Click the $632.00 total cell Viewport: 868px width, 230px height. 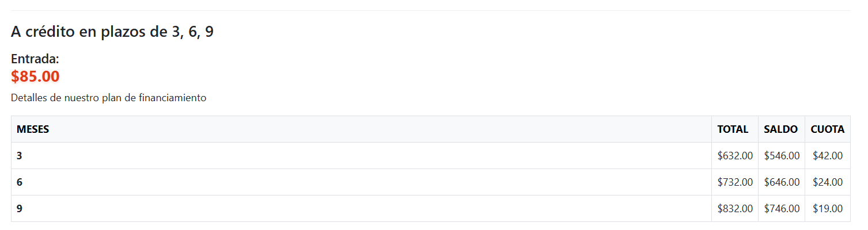(x=735, y=155)
